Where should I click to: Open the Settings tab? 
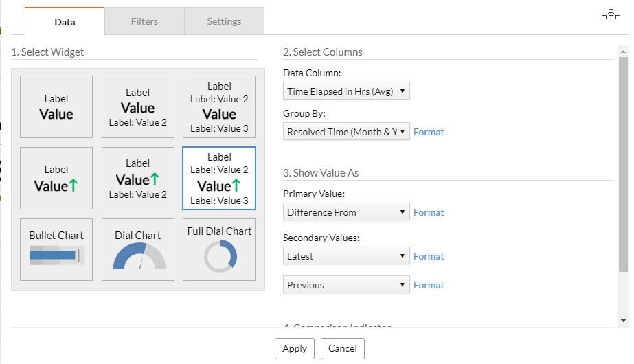pyautogui.click(x=224, y=21)
